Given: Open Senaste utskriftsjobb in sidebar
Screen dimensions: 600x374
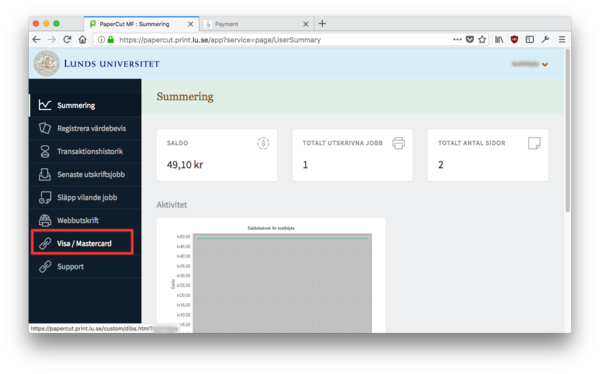Looking at the screenshot, I should [x=85, y=174].
